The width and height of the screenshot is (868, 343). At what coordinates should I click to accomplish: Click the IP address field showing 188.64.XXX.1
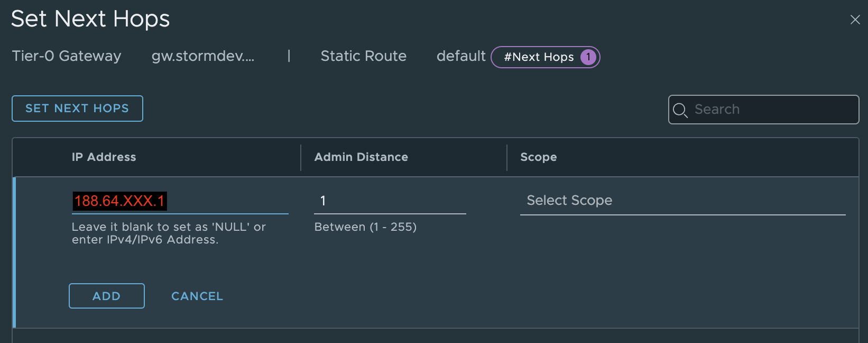click(x=180, y=201)
